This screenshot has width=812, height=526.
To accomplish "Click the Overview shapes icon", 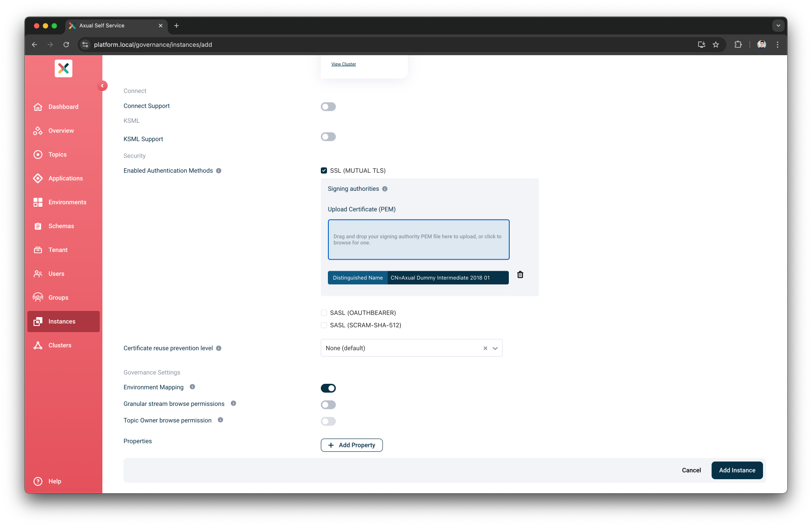I will point(38,131).
